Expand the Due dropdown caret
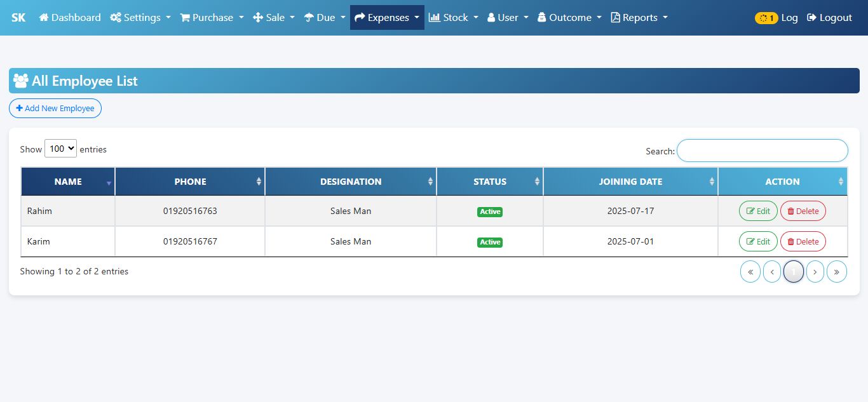 tap(343, 18)
